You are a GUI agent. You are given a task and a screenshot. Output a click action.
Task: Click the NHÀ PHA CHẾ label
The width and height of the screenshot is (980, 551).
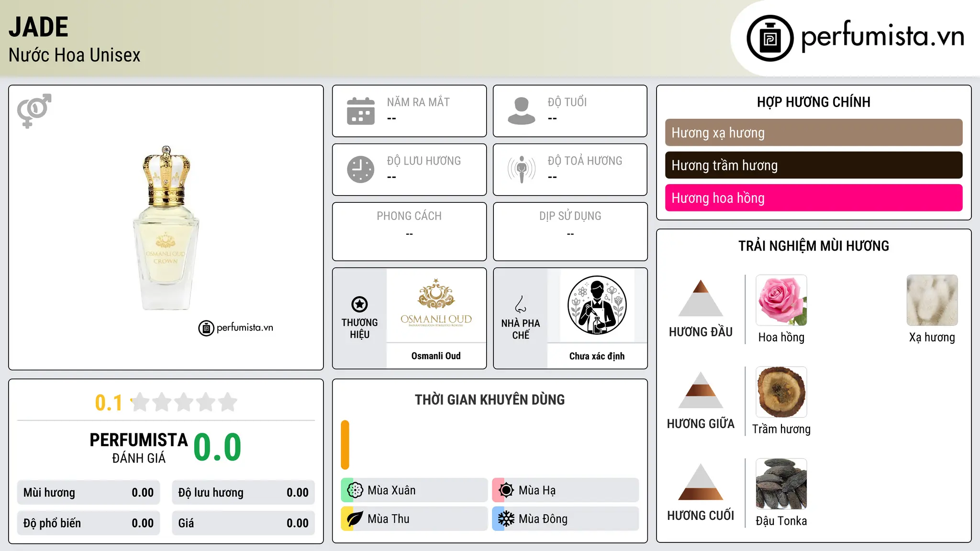point(521,329)
